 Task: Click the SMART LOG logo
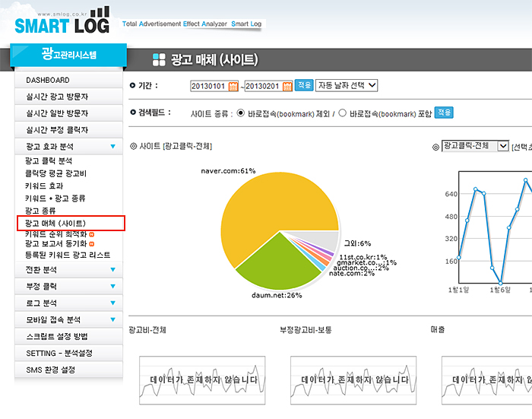tap(62, 21)
